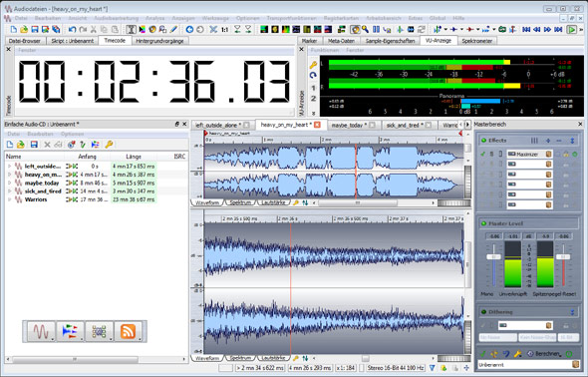Viewport: 588px width, 377px height.
Task: Select the time selection cursor tool
Action: pos(131,29)
